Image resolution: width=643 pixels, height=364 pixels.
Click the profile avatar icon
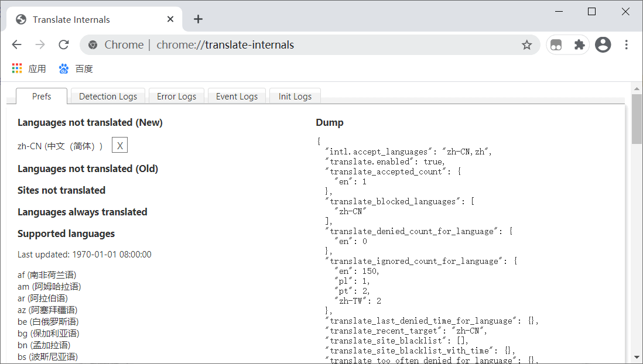pyautogui.click(x=603, y=44)
